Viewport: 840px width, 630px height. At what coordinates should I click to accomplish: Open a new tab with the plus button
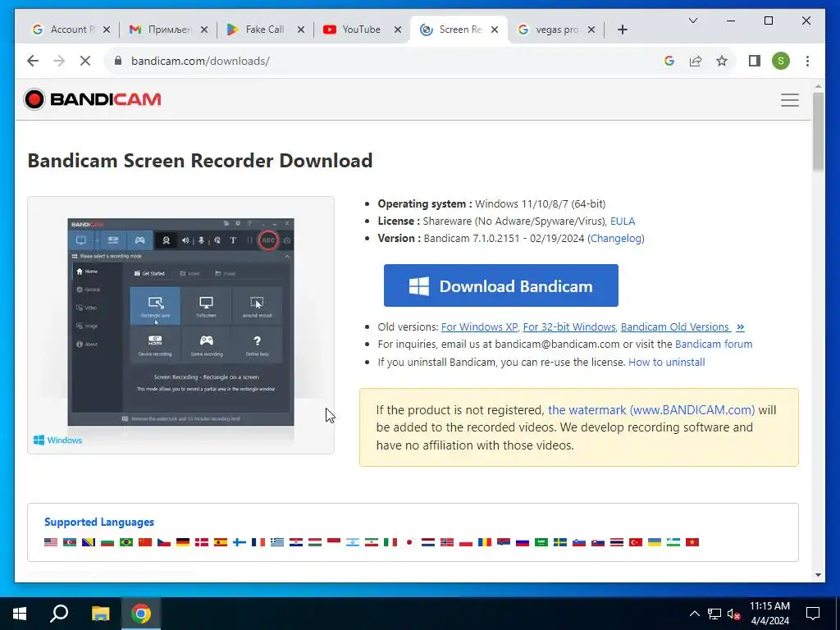[x=622, y=30]
